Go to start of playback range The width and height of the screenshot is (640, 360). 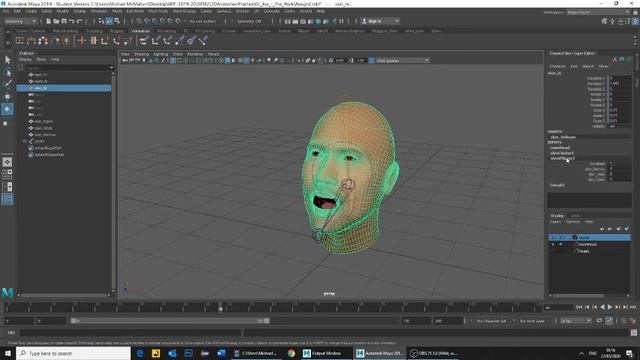[579, 307]
